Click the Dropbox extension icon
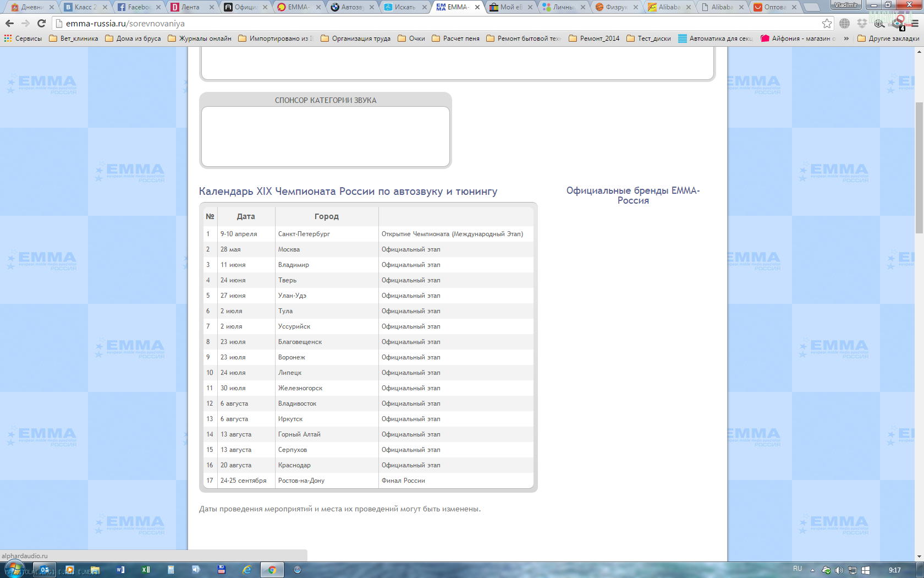924x578 pixels. [862, 23]
